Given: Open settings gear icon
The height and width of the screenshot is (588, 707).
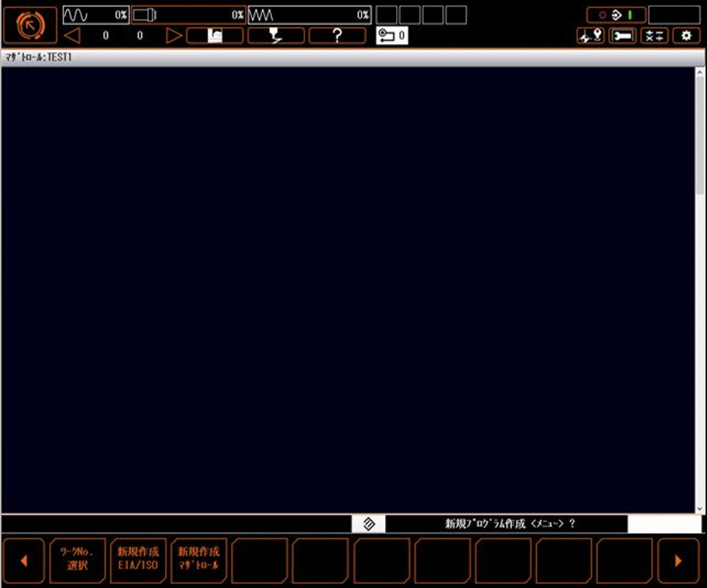Looking at the screenshot, I should point(686,36).
